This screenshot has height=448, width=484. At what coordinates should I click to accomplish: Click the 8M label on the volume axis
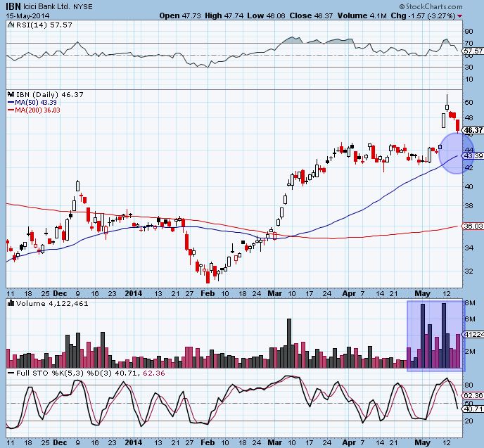470,303
